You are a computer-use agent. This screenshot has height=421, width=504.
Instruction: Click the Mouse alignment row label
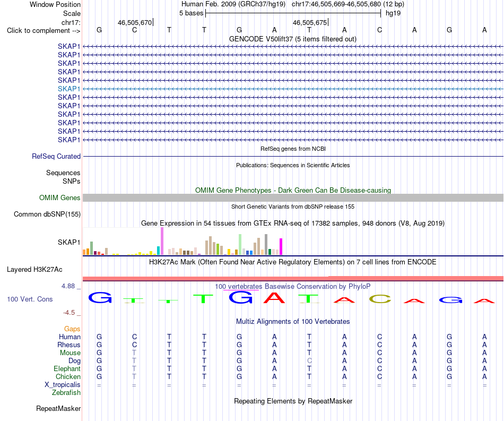pos(70,353)
